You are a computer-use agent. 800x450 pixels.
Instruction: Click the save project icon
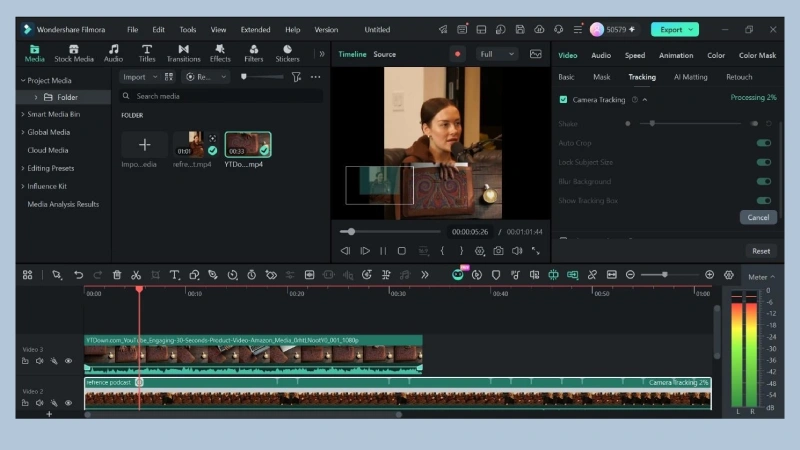click(520, 30)
